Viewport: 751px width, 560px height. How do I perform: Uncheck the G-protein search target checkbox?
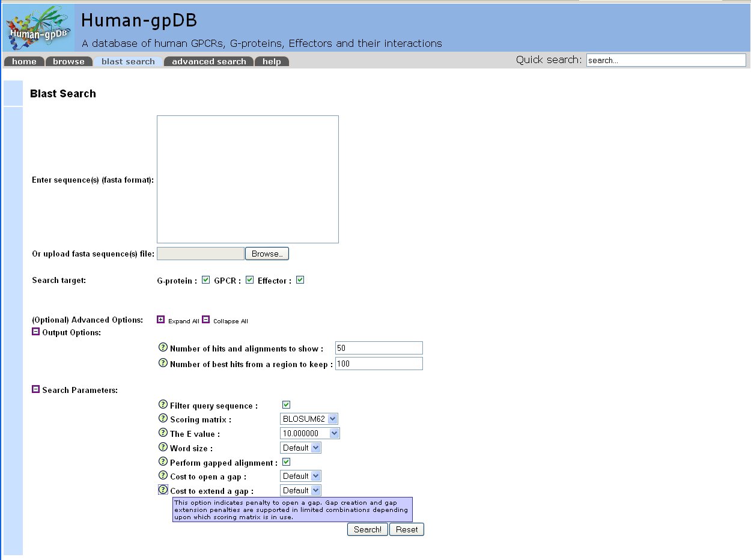click(x=206, y=280)
